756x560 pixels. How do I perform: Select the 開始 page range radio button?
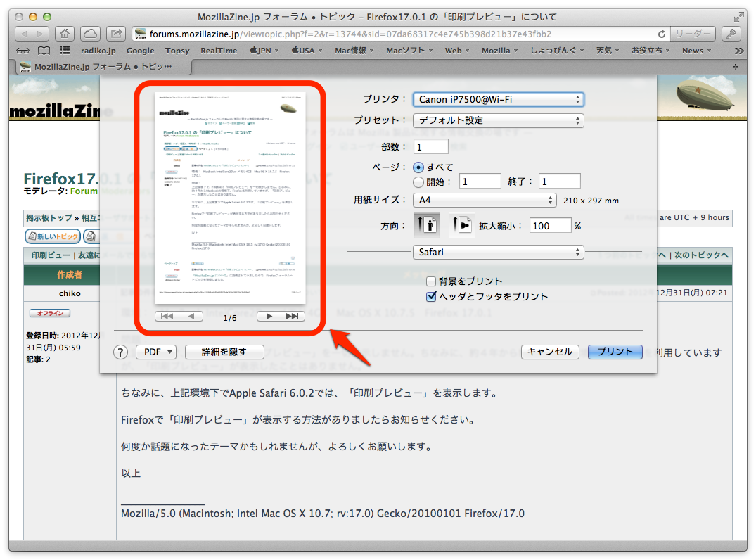[418, 182]
